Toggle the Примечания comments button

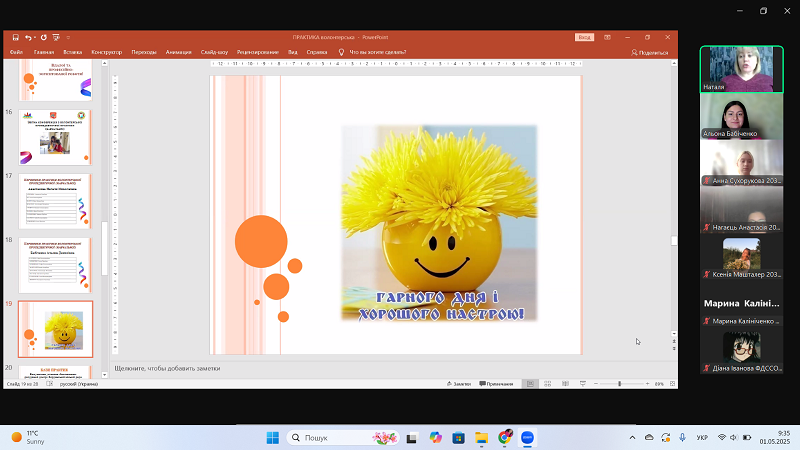(x=496, y=384)
